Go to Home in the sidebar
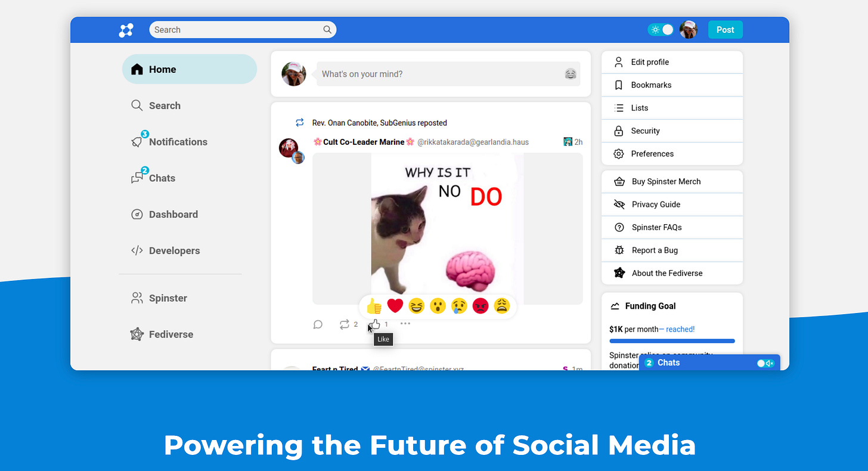This screenshot has height=471, width=868. point(190,69)
